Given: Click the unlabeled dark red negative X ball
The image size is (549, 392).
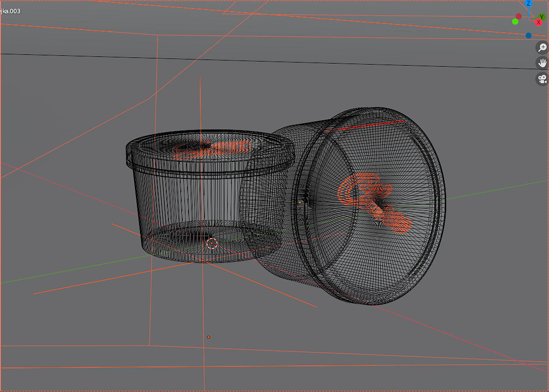Looking at the screenshot, I should [x=518, y=16].
